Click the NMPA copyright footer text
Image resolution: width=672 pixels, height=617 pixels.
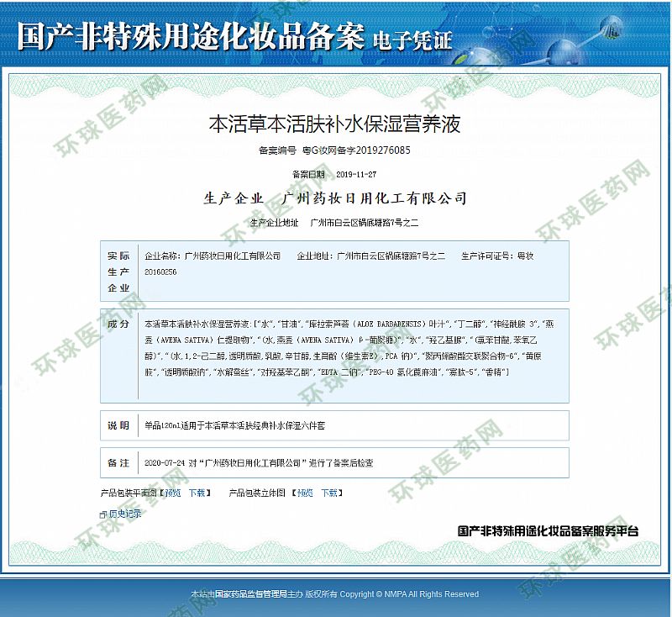334,593
